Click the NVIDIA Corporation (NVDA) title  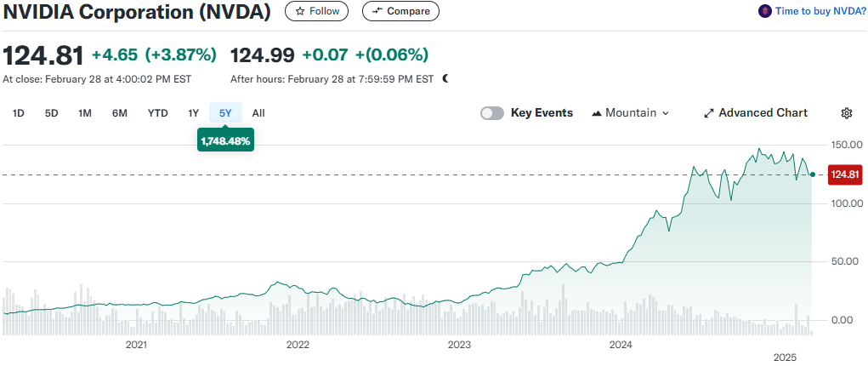137,11
